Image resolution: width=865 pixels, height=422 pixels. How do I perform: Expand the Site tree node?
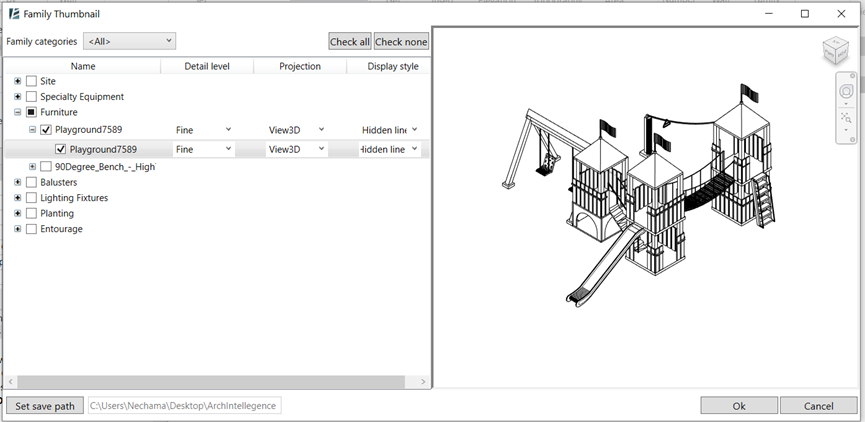(x=18, y=81)
